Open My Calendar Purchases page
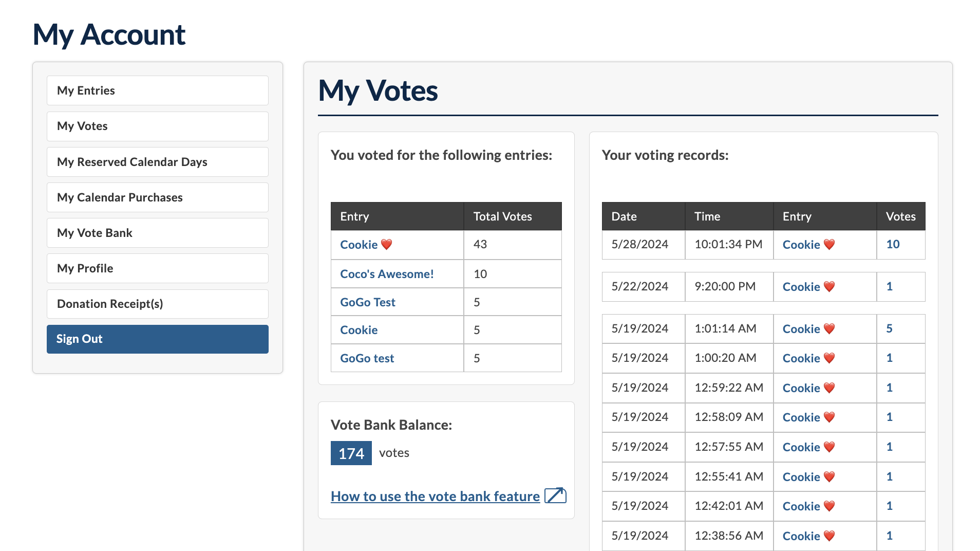The width and height of the screenshot is (980, 551). (157, 197)
